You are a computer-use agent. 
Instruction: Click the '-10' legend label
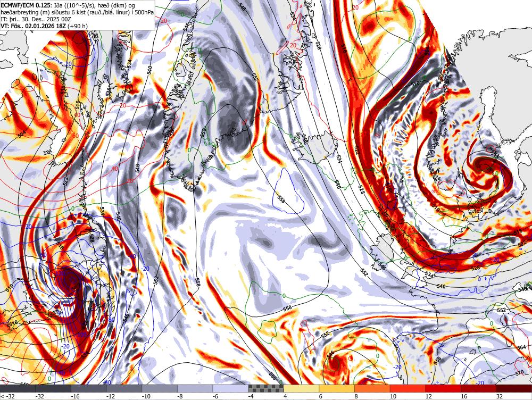tap(146, 396)
